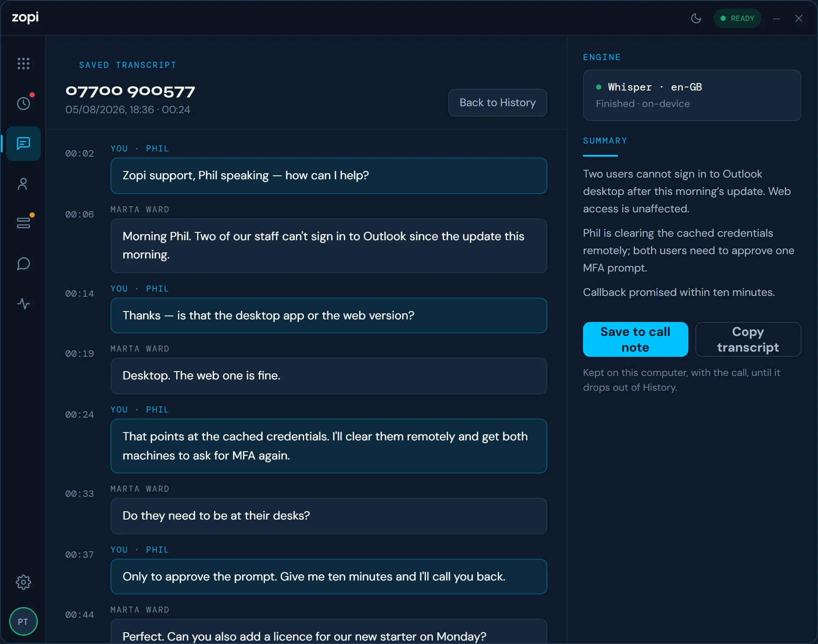
Task: Click Back to History button
Action: click(x=497, y=103)
